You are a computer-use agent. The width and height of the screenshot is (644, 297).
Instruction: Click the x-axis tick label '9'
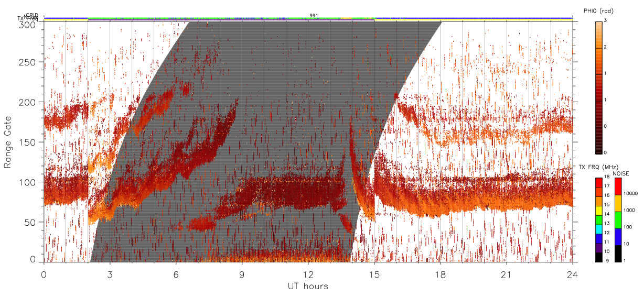[x=242, y=274]
